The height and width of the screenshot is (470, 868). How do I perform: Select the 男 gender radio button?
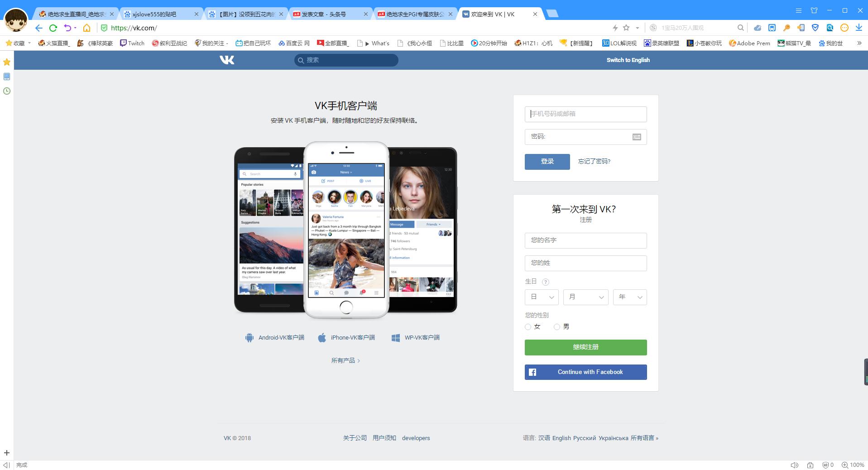[x=557, y=327]
